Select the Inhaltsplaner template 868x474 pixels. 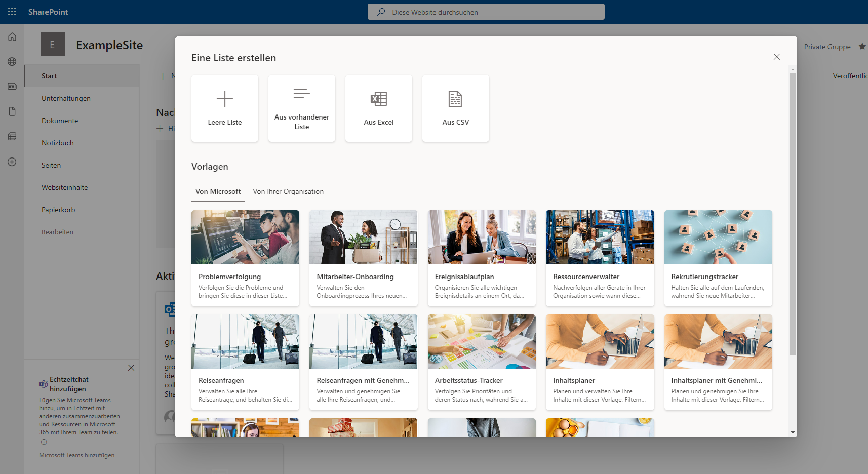click(600, 362)
